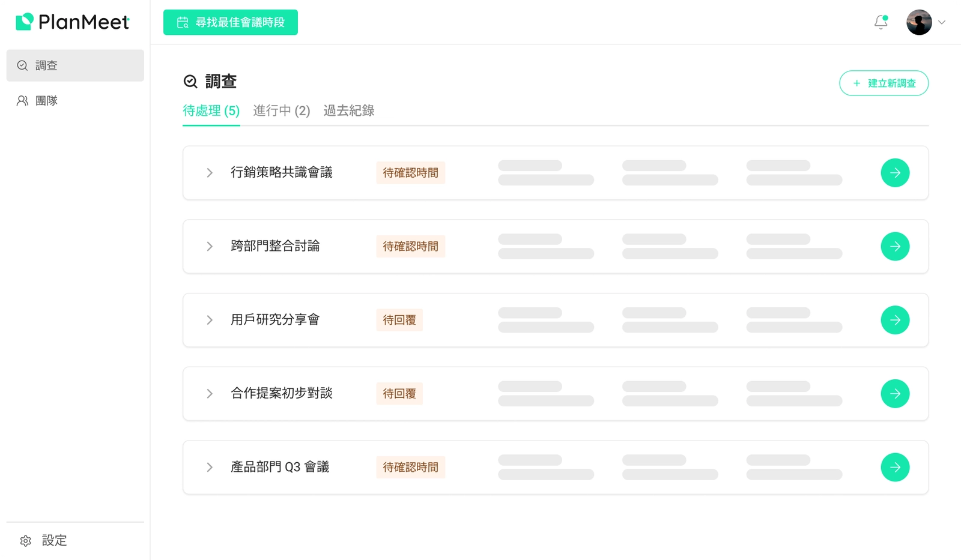This screenshot has height=560, width=961.
Task: Expand the 合作提案初步對談 row chevron
Action: [209, 393]
